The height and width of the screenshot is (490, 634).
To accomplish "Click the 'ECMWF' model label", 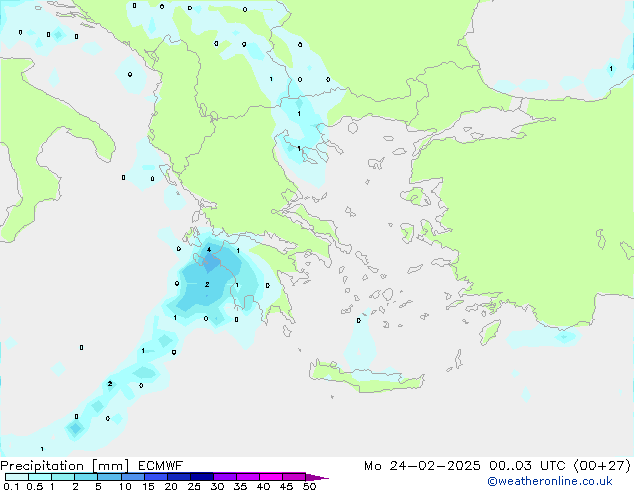I will tap(161, 466).
